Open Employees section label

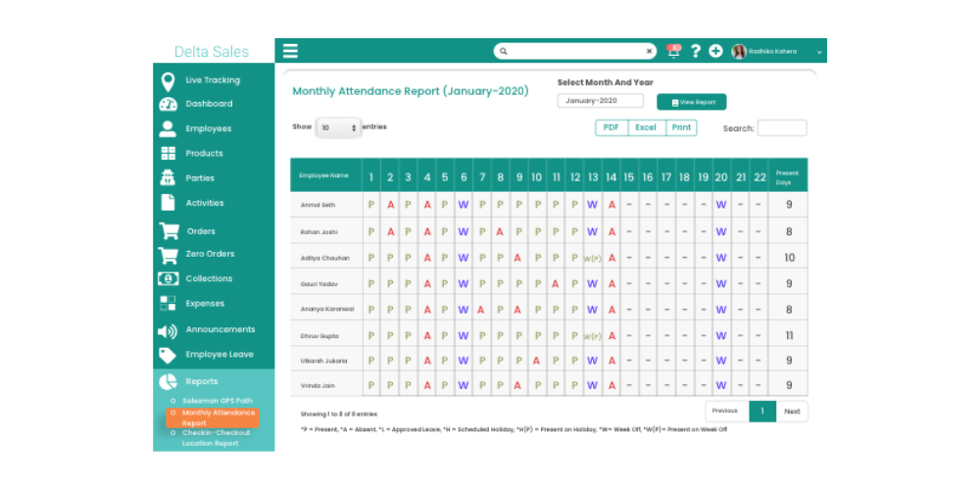(208, 128)
